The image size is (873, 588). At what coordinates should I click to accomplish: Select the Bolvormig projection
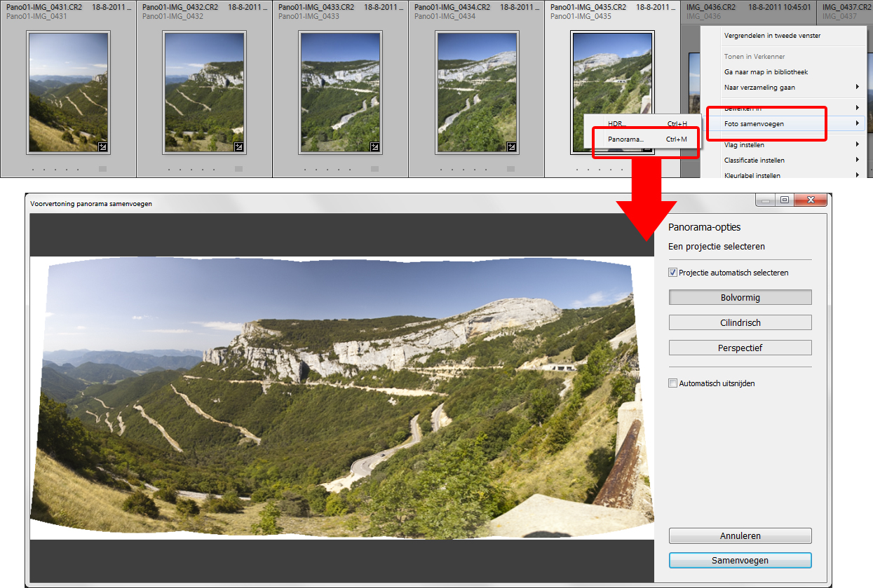(x=740, y=298)
